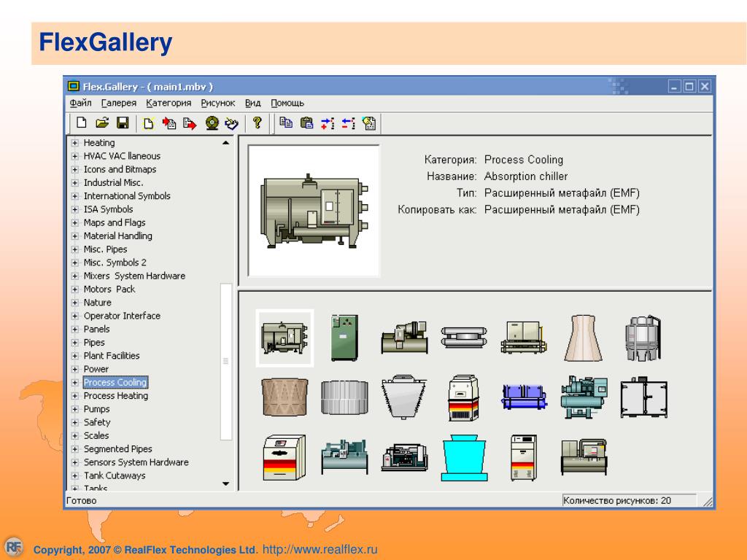This screenshot has height=560, width=747.
Task: Expand the Motors Pack category
Action: point(75,289)
